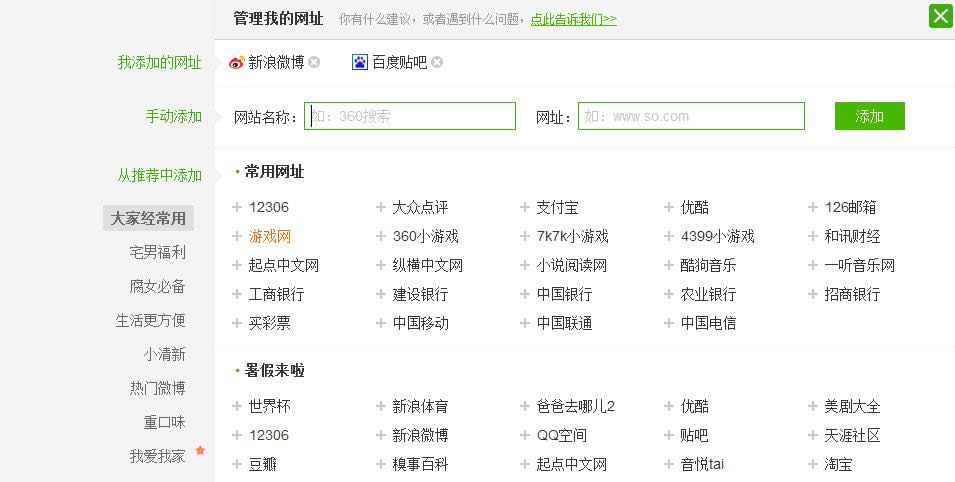Add 和讯财经 using its plus icon

tap(812, 236)
